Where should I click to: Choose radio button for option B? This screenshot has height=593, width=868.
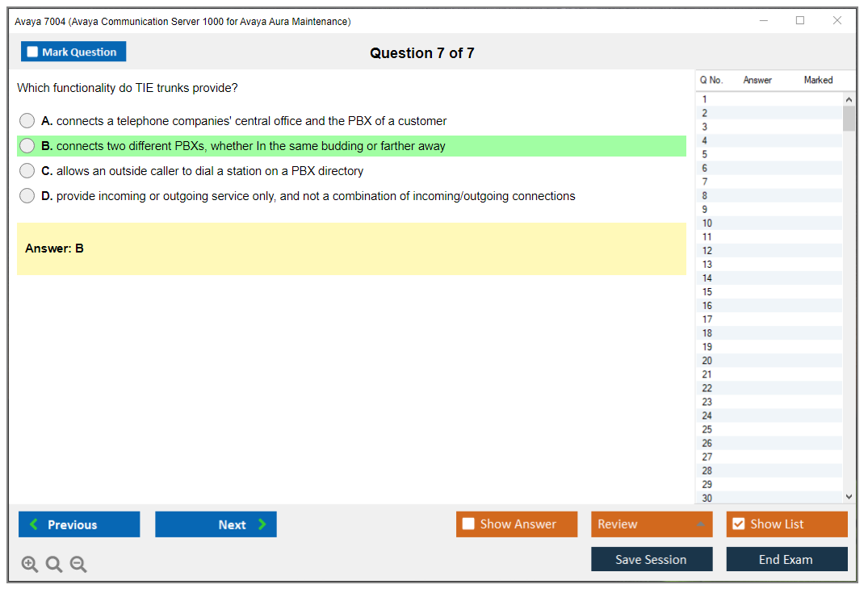tap(27, 146)
